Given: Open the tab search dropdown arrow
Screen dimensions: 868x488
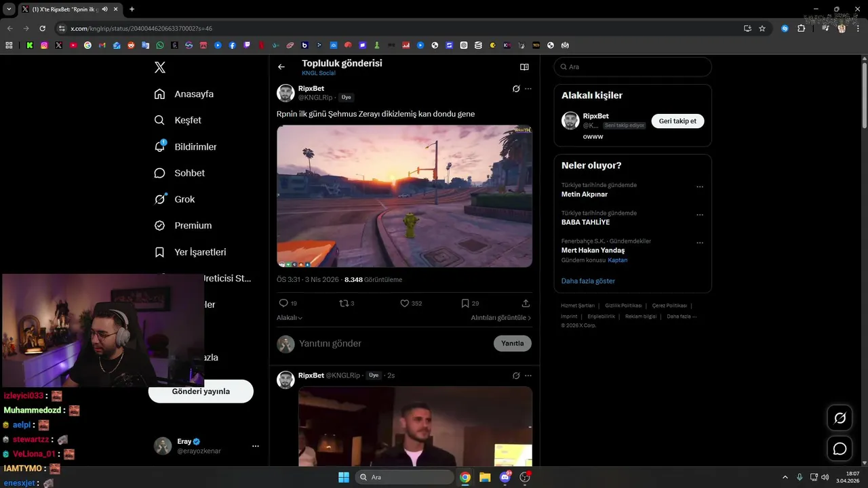Looking at the screenshot, I should (9, 9).
